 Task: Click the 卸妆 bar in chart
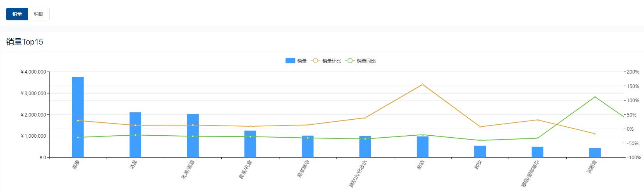click(480, 152)
